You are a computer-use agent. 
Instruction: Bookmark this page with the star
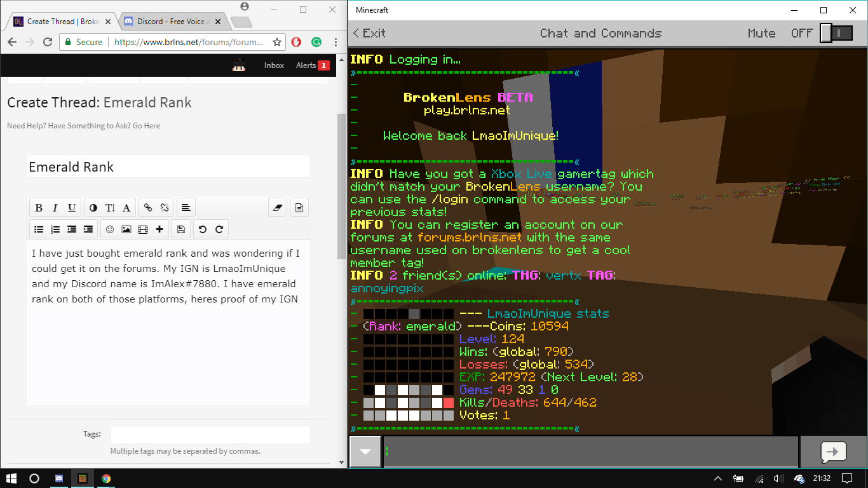(x=277, y=42)
